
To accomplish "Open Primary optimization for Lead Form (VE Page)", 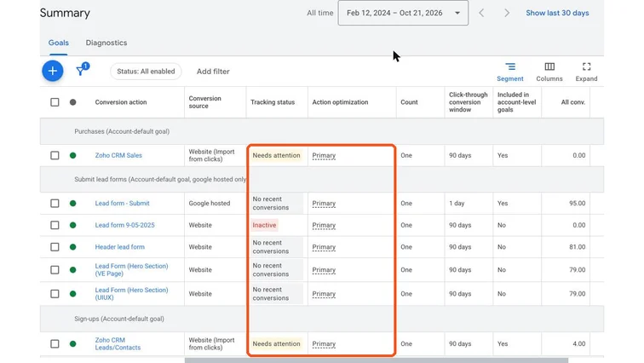I will [x=324, y=270].
